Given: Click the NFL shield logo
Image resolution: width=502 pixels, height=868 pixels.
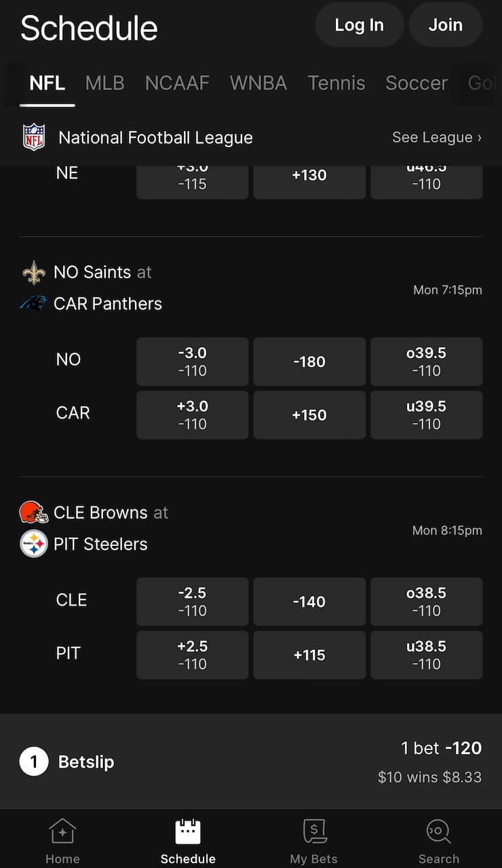Looking at the screenshot, I should click(x=34, y=137).
